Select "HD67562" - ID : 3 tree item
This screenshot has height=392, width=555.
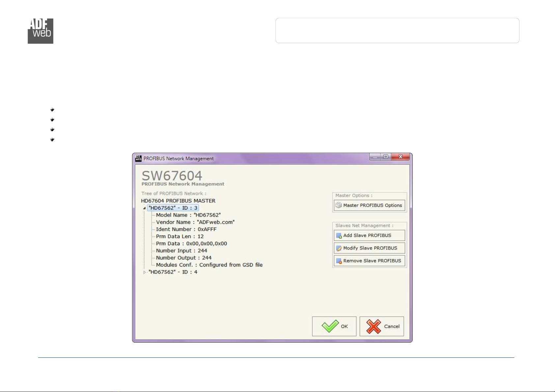173,208
